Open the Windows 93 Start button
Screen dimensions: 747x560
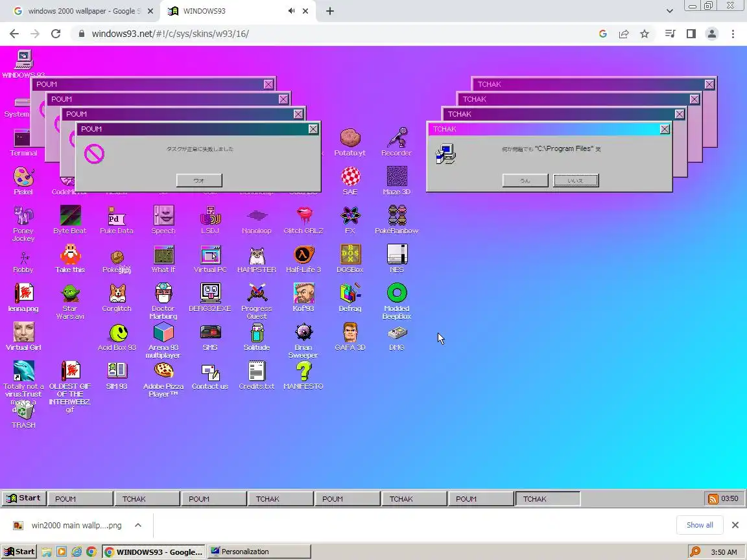coord(24,498)
